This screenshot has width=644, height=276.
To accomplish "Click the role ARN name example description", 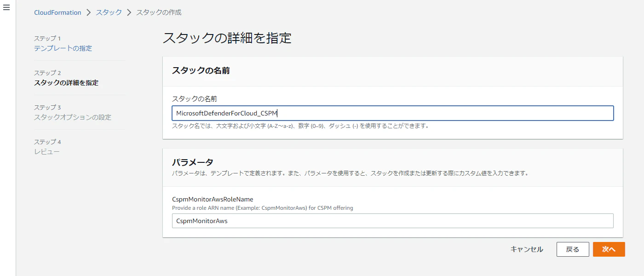I will [263, 208].
